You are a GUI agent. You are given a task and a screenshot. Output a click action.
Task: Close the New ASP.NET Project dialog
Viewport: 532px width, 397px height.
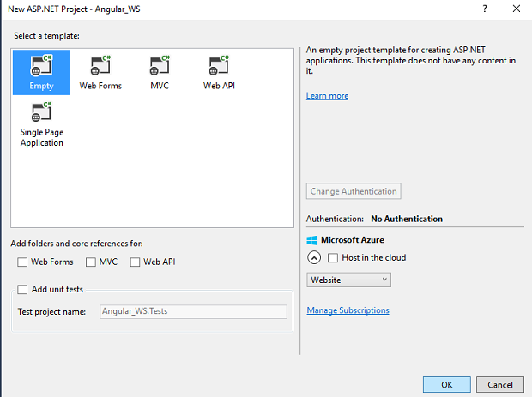517,9
